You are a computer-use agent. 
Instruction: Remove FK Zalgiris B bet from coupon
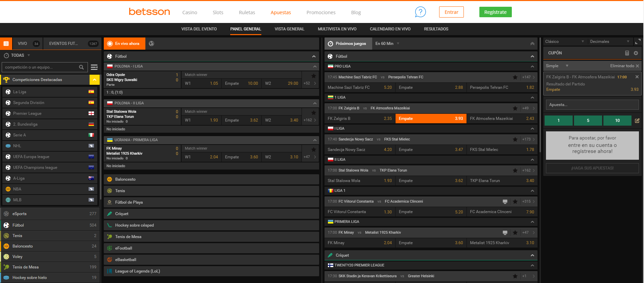coord(637,77)
